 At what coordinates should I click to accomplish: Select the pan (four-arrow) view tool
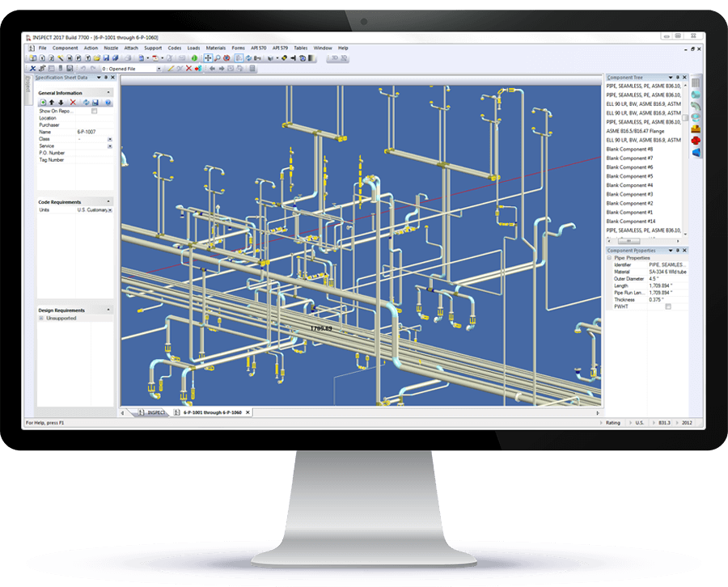208,58
